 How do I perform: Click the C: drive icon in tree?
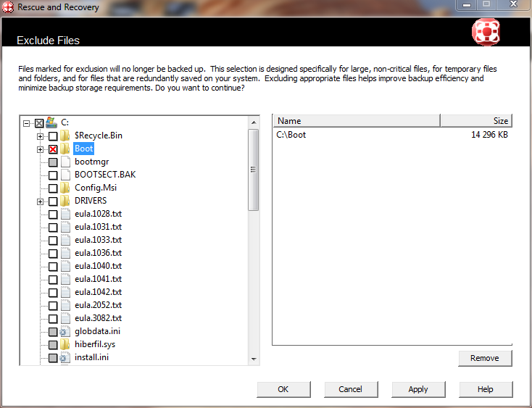coord(51,122)
